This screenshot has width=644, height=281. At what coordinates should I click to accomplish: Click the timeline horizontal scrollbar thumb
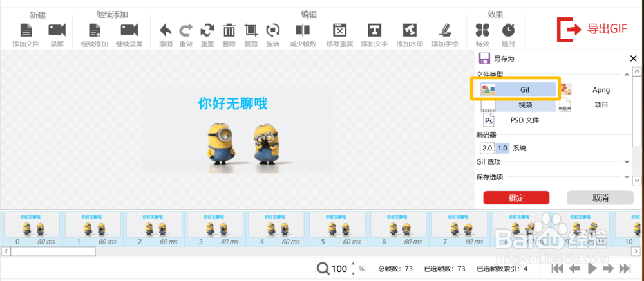tap(53, 251)
